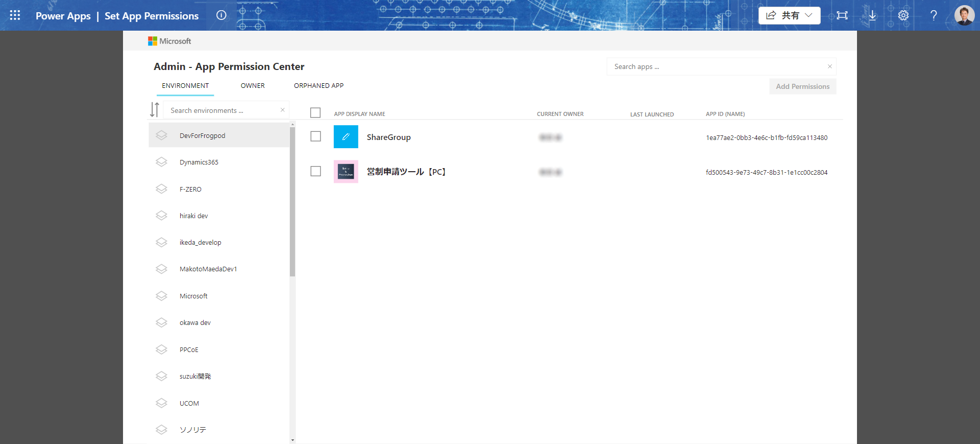Switch to the ORPHANED APP tab
Viewport: 980px width, 444px height.
click(x=318, y=86)
